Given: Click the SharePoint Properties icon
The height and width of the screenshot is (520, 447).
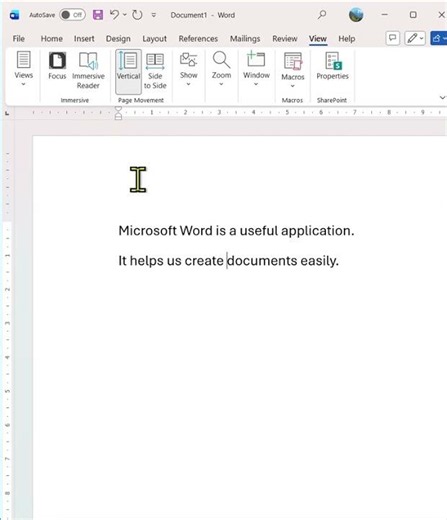Looking at the screenshot, I should (332, 66).
